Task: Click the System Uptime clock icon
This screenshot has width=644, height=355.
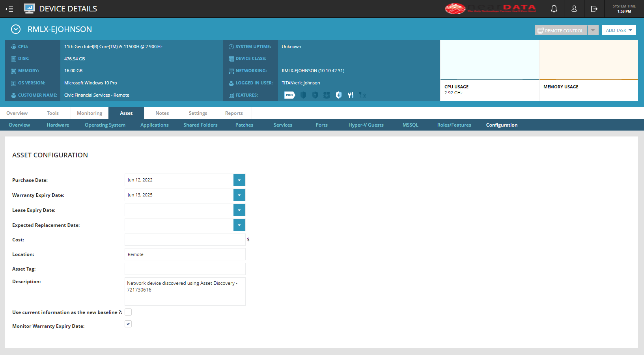Action: [x=231, y=47]
